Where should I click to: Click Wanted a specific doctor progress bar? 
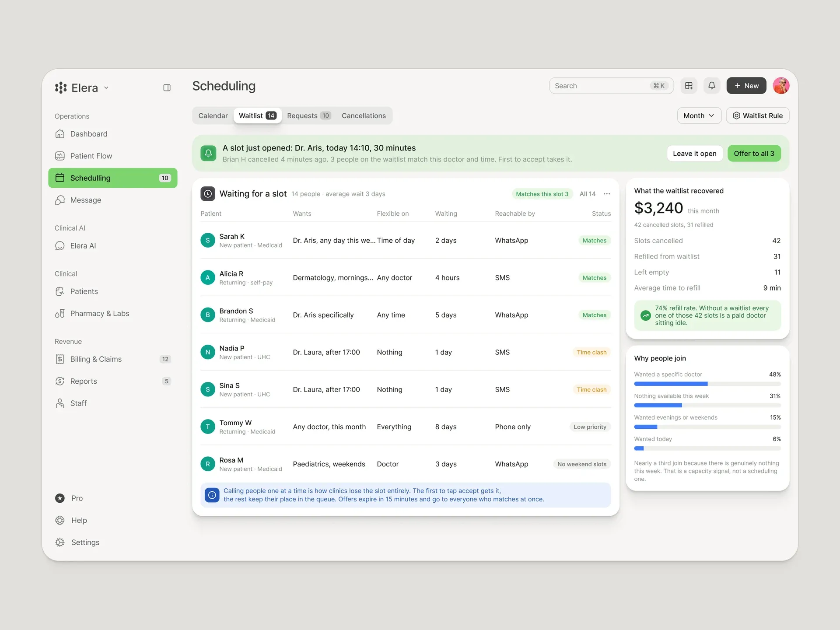[707, 384]
